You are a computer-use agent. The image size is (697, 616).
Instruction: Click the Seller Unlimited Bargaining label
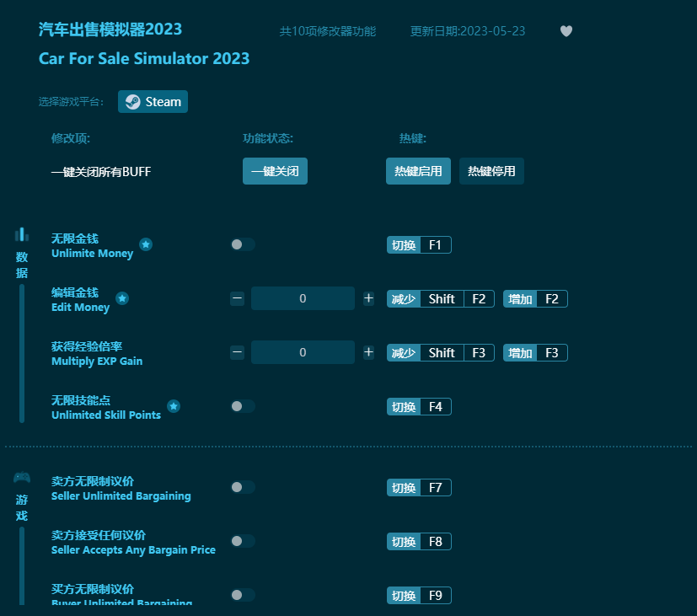click(x=121, y=496)
